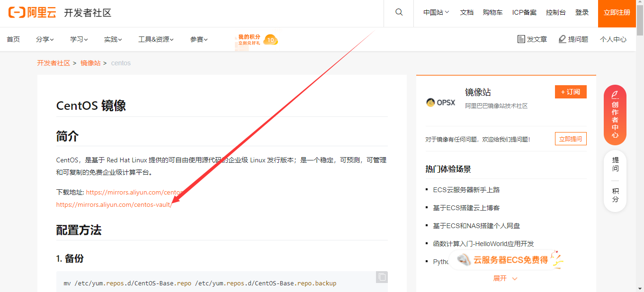
Task: Click the 云服务器ECS免费得 promo banner
Action: 507,260
